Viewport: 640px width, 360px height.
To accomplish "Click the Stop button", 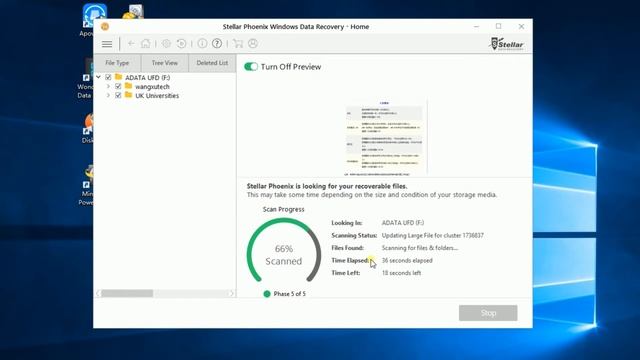I will pyautogui.click(x=488, y=313).
